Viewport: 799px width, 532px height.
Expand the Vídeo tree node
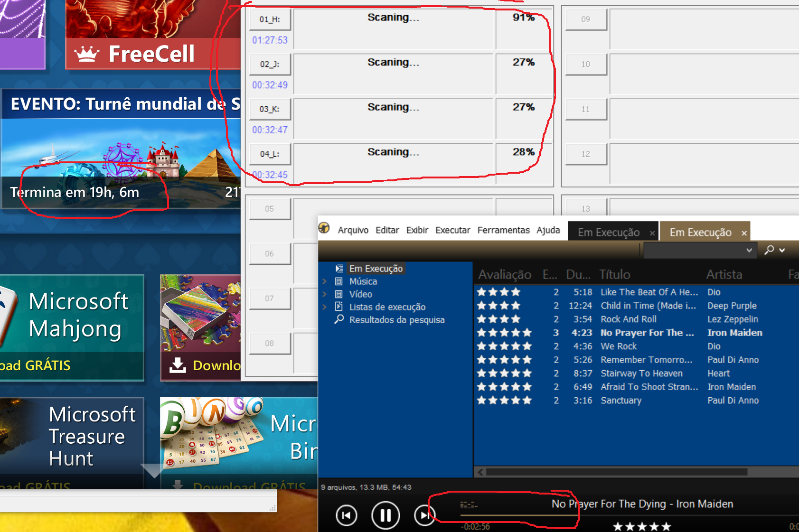[325, 294]
